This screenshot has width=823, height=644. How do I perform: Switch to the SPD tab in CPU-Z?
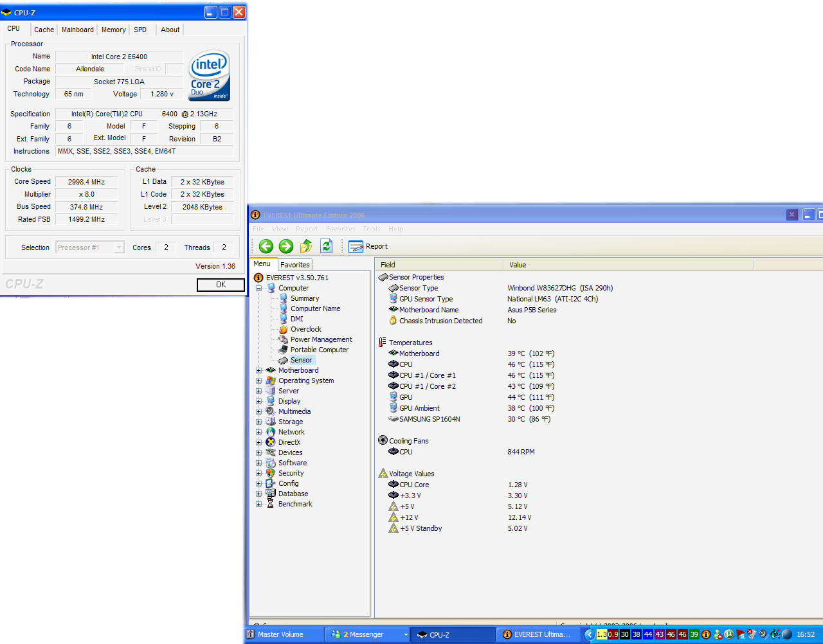pos(140,30)
